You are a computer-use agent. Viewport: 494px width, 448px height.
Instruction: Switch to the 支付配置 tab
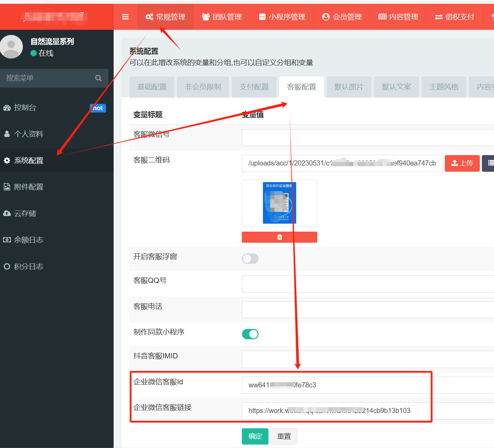(254, 87)
